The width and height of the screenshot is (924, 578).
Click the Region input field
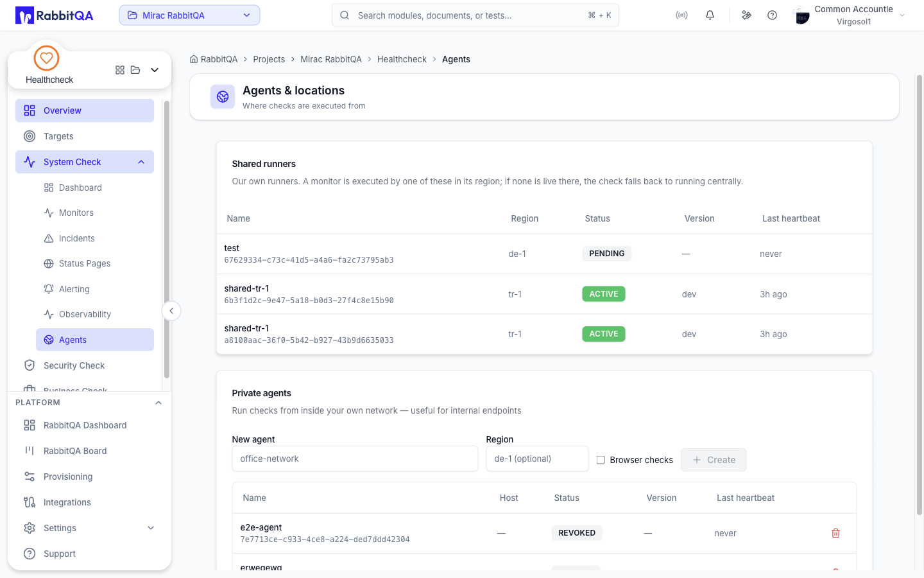(537, 459)
